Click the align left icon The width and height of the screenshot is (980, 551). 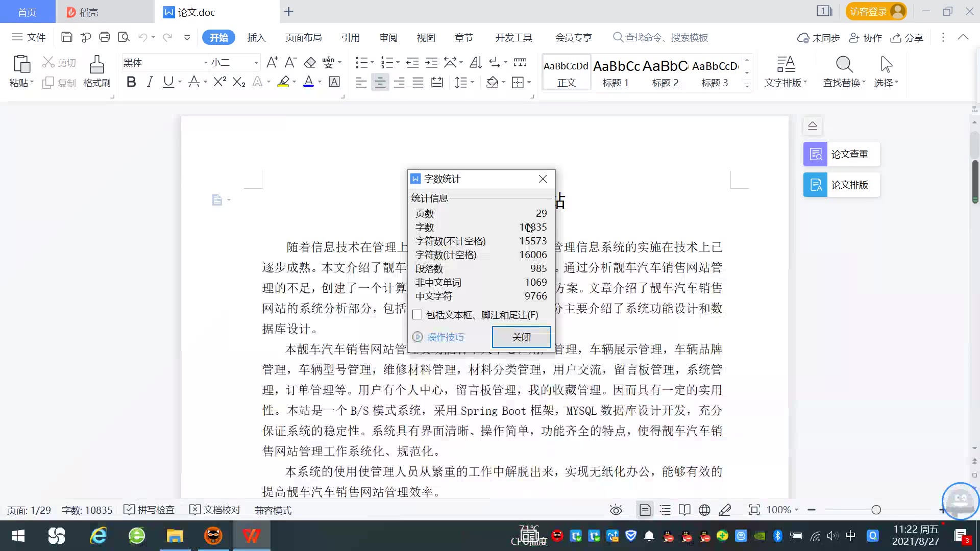pyautogui.click(x=361, y=82)
